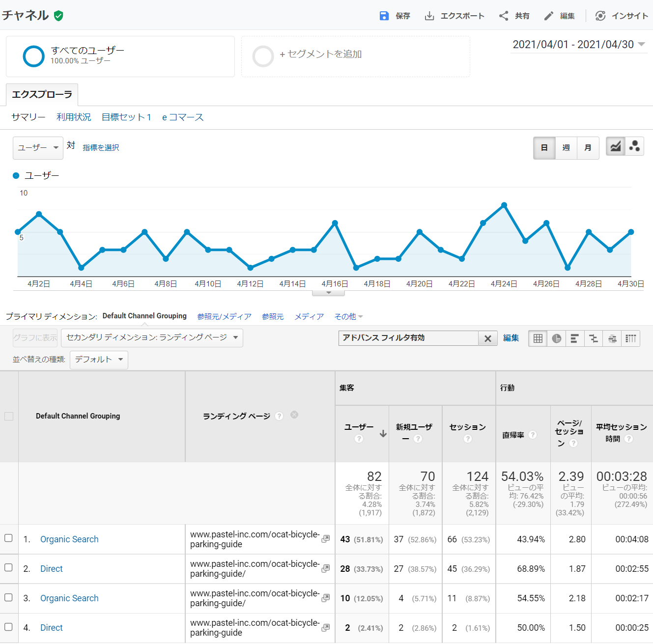Select weekly (週) graph granularity

pos(566,148)
